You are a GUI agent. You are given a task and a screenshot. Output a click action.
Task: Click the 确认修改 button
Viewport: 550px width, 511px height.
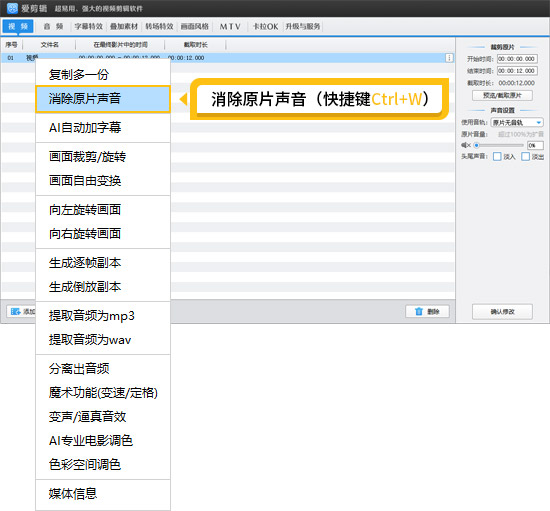(502, 311)
